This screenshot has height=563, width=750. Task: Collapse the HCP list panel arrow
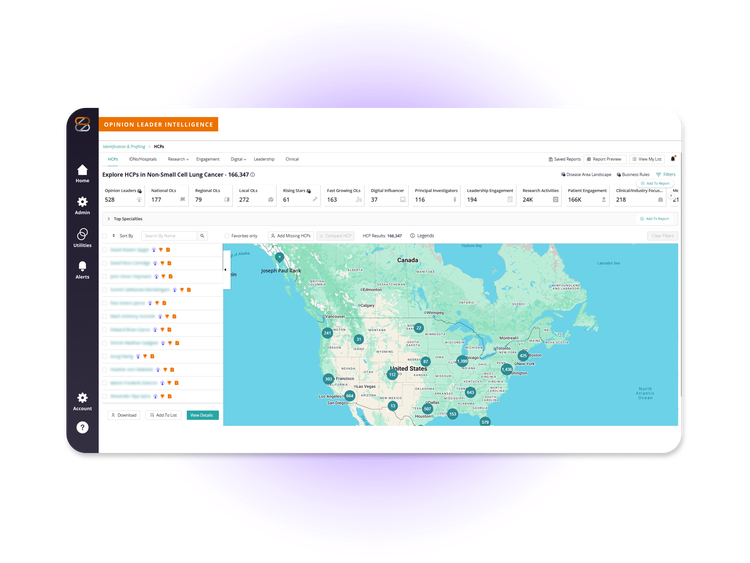[225, 270]
